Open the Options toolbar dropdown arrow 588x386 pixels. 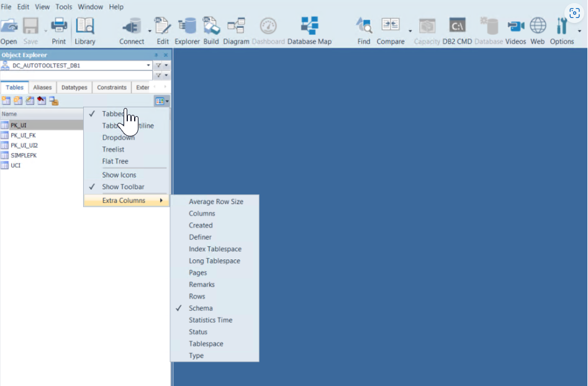click(580, 30)
